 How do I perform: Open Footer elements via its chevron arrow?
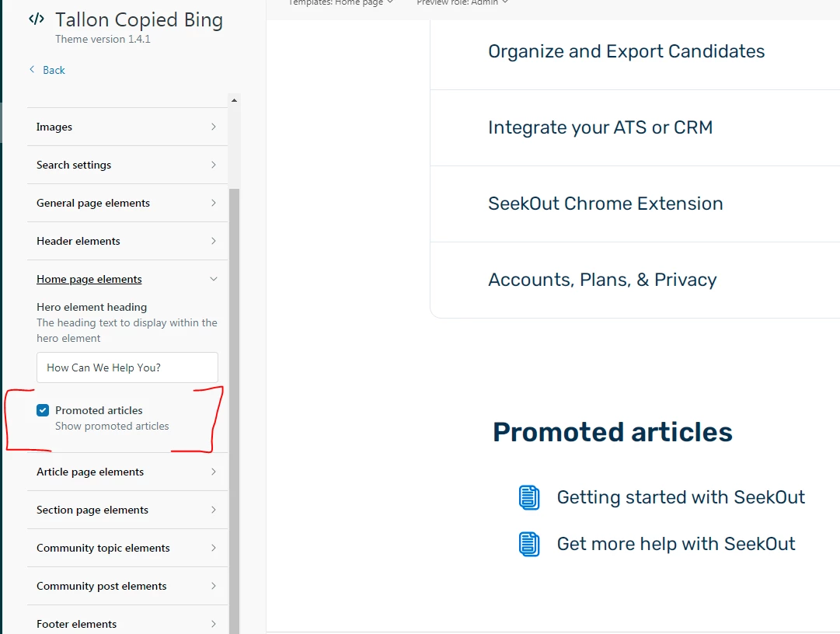[x=213, y=624]
